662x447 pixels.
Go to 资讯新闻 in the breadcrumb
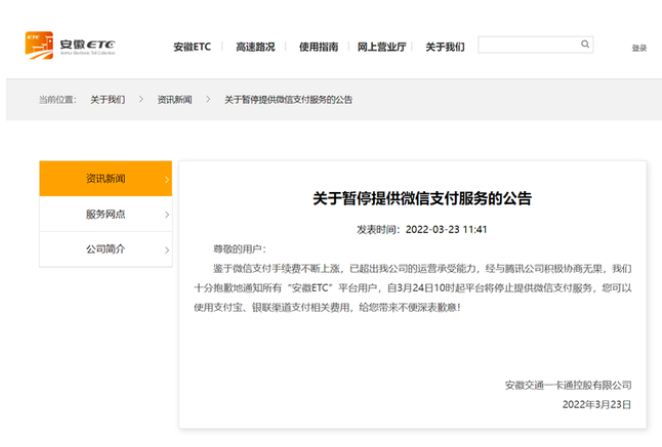point(175,100)
